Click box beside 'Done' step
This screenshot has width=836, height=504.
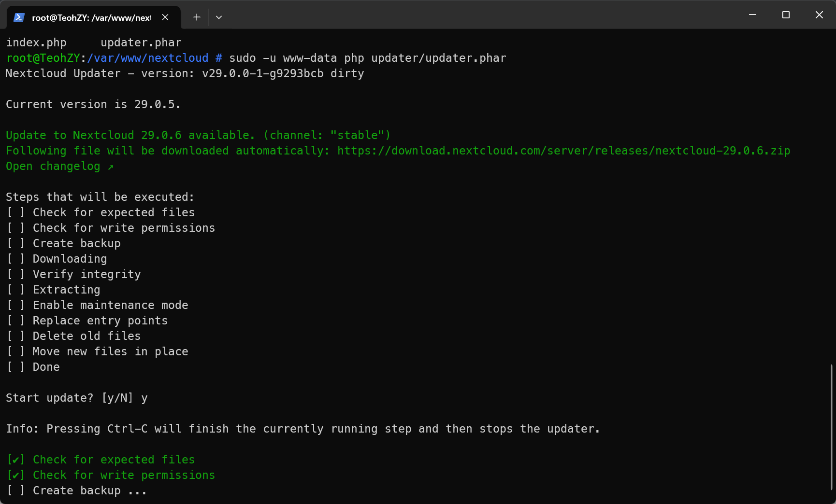coord(16,367)
